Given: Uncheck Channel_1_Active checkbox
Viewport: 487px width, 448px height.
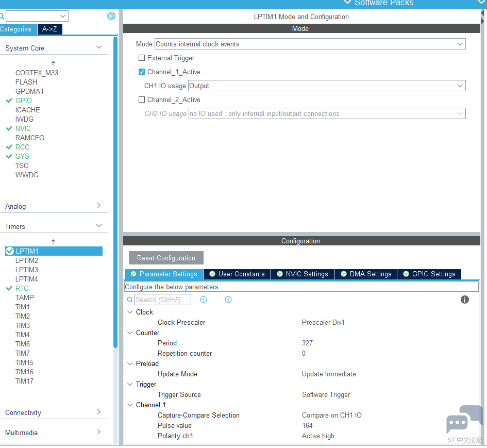Looking at the screenshot, I should point(142,72).
